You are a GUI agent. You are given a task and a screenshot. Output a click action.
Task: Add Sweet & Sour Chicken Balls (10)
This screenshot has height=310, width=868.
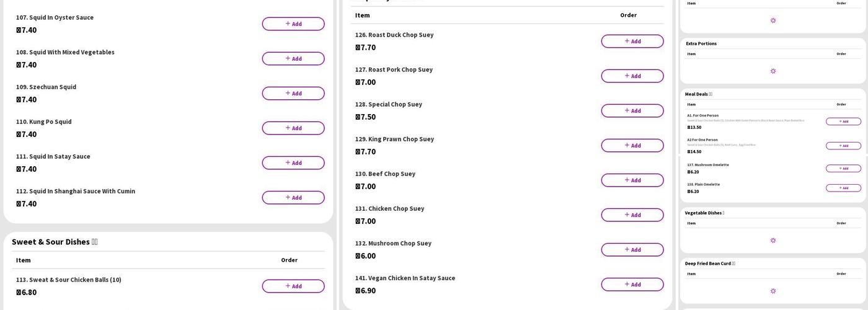tap(293, 286)
